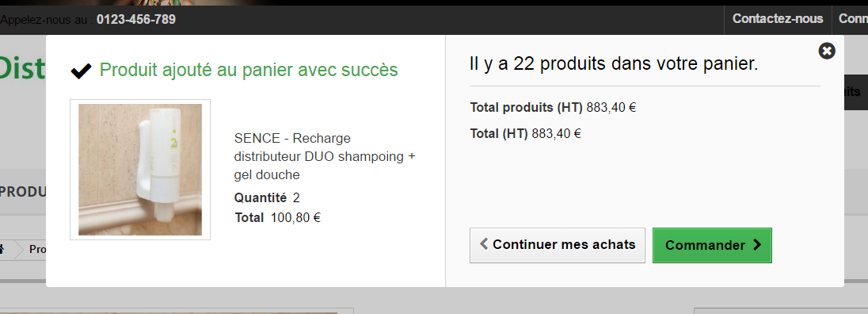Click Continuer mes achats button text
868x314 pixels.
[x=564, y=244]
